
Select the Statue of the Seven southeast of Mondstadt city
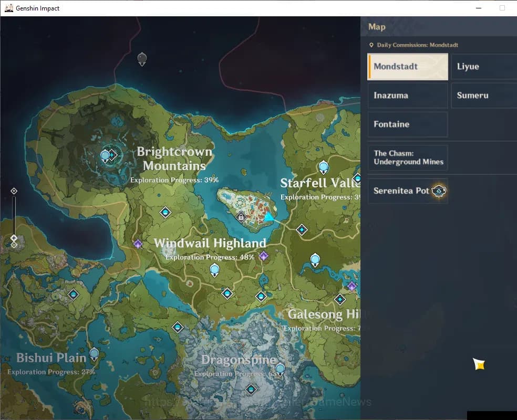[315, 260]
